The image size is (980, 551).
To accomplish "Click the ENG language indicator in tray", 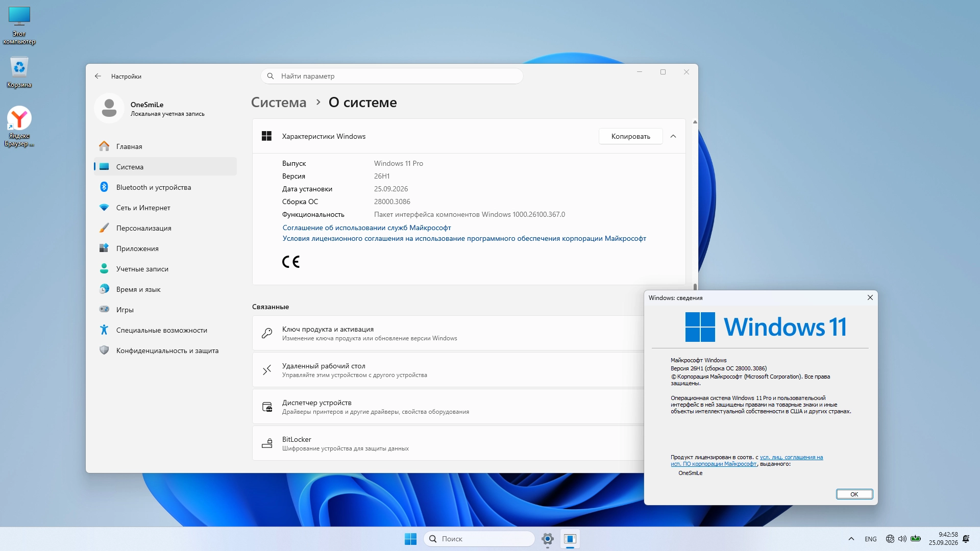I will pos(871,539).
